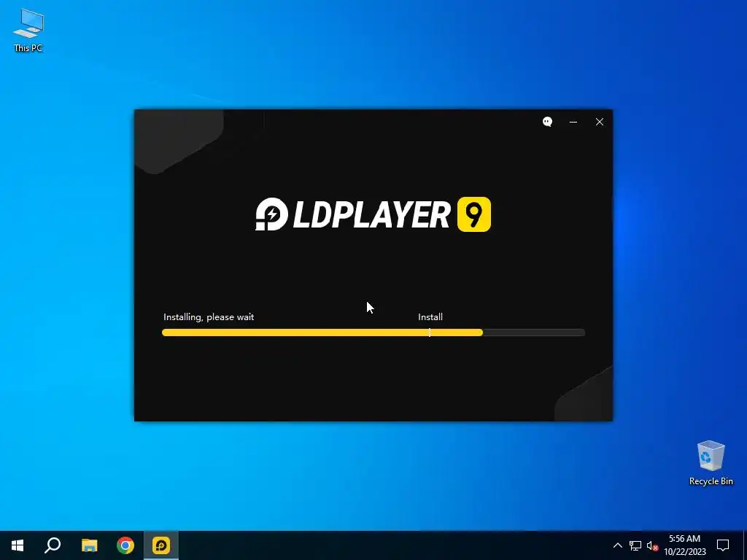747x560 pixels.
Task: Open the feedback chat icon in installer
Action: (x=547, y=122)
